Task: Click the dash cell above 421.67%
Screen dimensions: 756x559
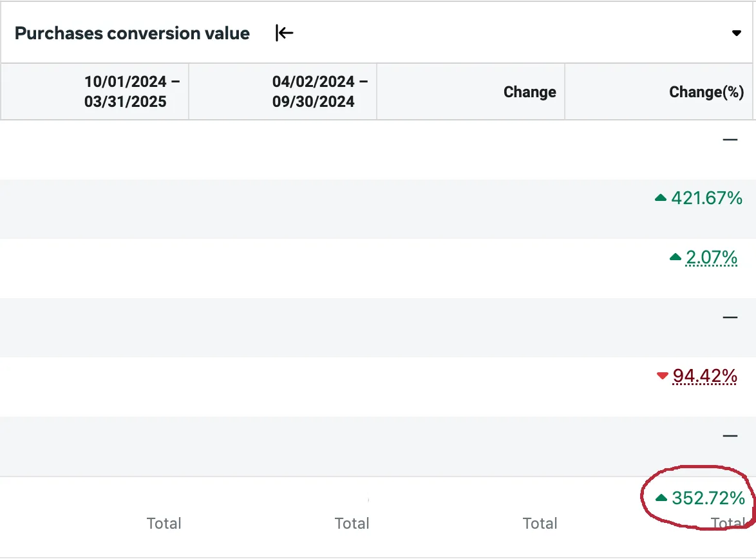Action: tap(730, 139)
